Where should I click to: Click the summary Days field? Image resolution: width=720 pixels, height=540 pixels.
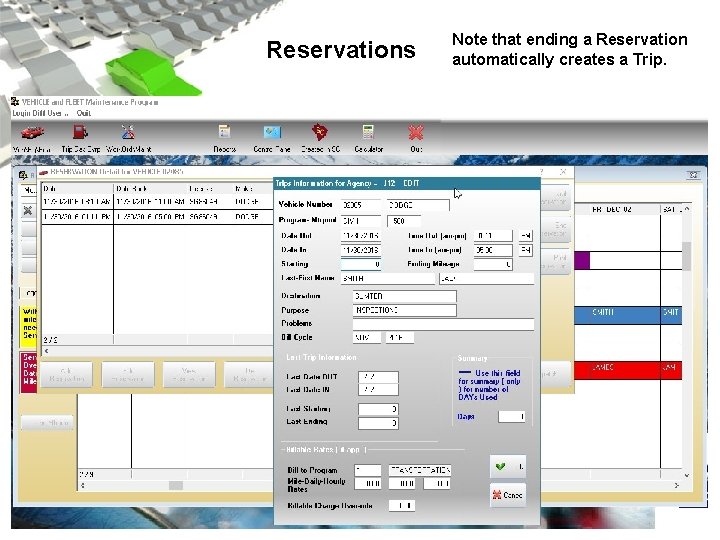[512, 416]
